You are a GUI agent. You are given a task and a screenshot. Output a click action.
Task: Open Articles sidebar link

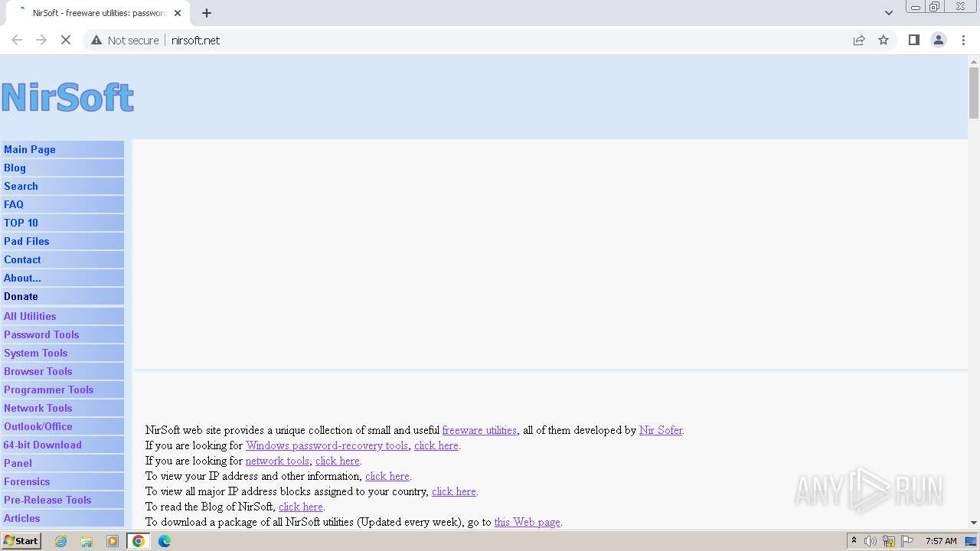[x=62, y=518]
